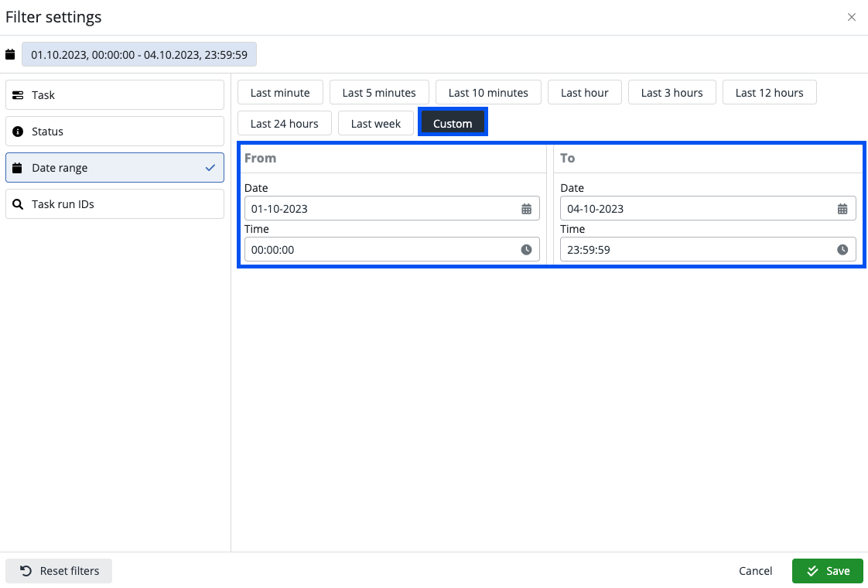The image size is (868, 588).
Task: Choose the Last minute preset
Action: (x=280, y=93)
